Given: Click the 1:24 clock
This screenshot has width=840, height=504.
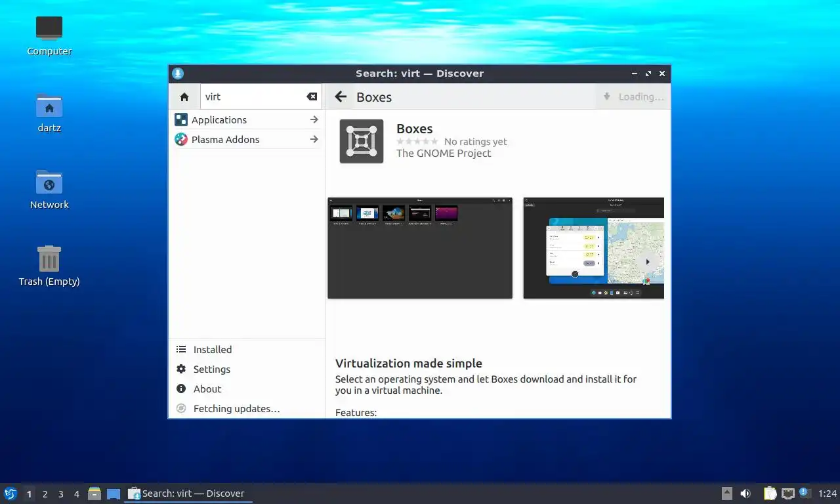Looking at the screenshot, I should click(828, 493).
